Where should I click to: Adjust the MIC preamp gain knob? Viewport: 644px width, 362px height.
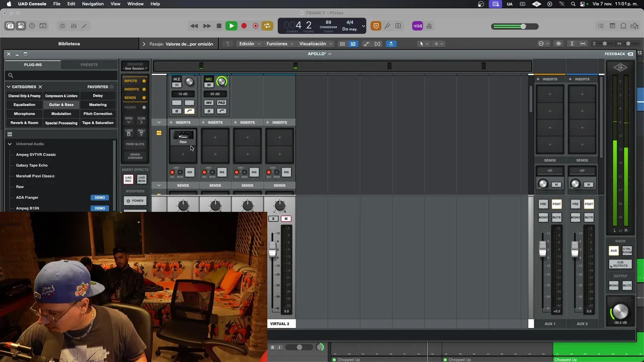[x=221, y=81]
